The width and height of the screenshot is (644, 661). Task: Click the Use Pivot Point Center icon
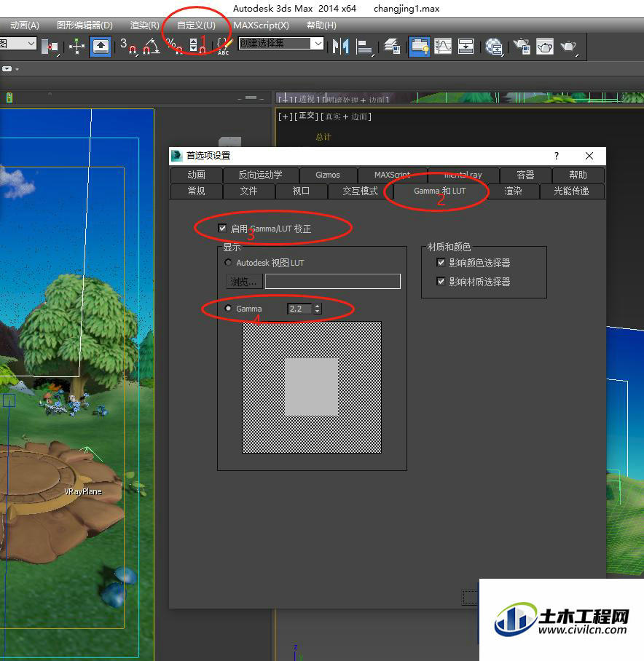(x=50, y=47)
